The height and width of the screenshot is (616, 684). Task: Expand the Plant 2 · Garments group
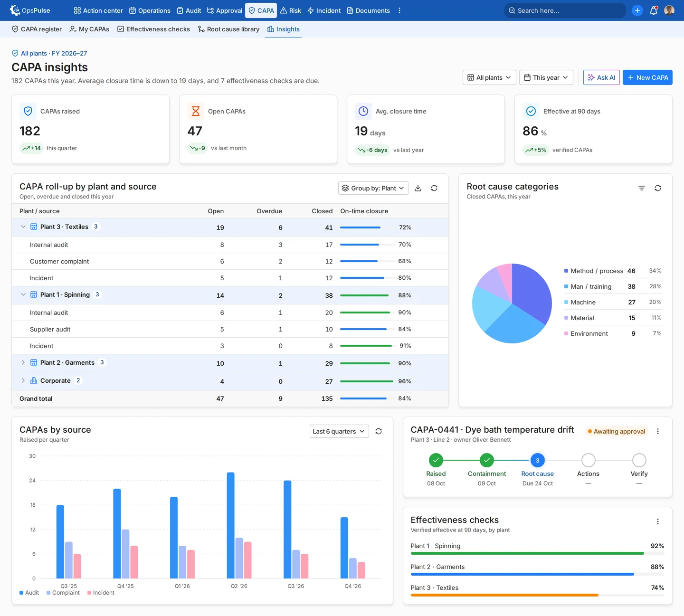pyautogui.click(x=23, y=363)
